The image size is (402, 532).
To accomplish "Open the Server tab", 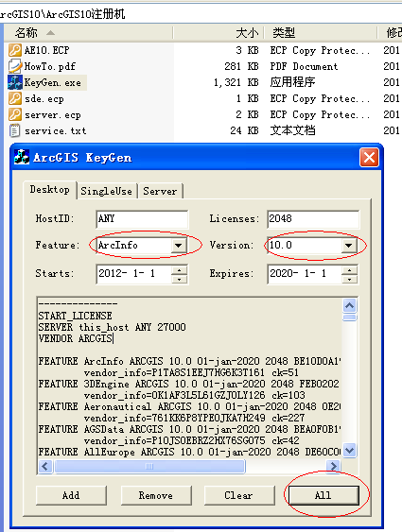I will click(160, 191).
